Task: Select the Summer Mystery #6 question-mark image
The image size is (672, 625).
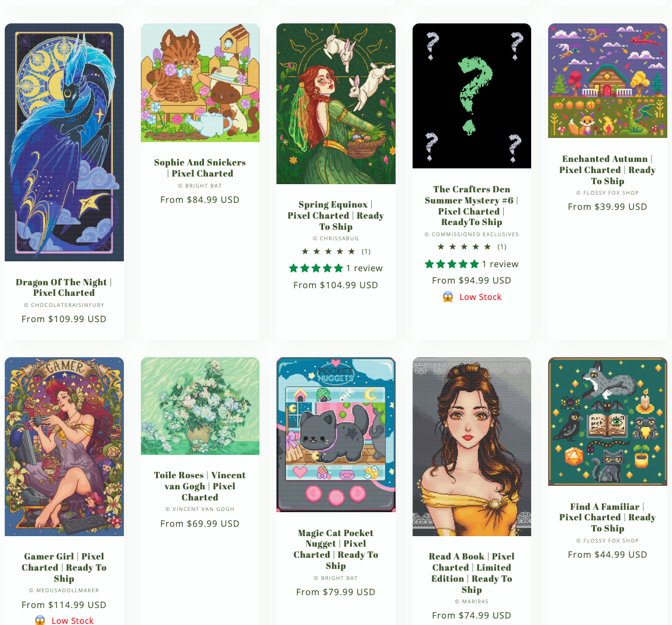Action: pyautogui.click(x=472, y=96)
